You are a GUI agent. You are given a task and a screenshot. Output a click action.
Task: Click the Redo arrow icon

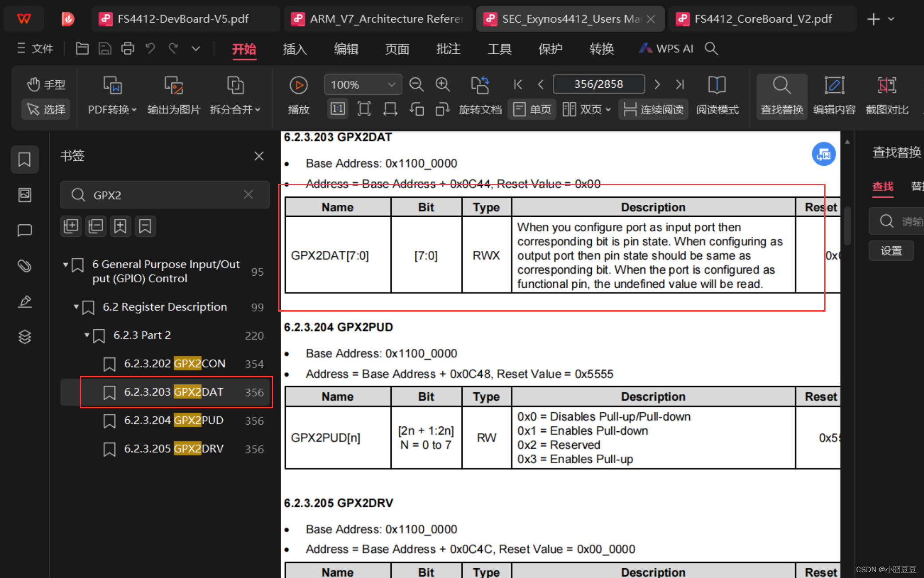pyautogui.click(x=173, y=48)
